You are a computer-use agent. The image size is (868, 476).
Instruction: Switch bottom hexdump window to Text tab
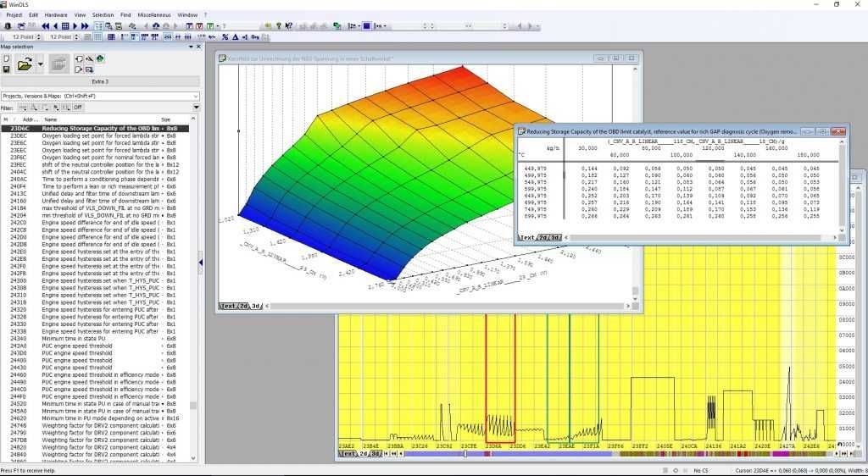(348, 453)
